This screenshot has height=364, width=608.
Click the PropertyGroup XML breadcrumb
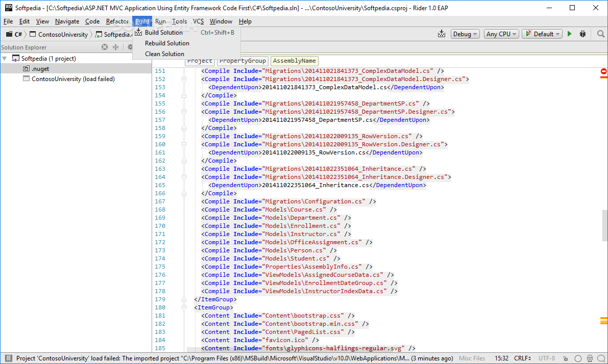point(242,61)
